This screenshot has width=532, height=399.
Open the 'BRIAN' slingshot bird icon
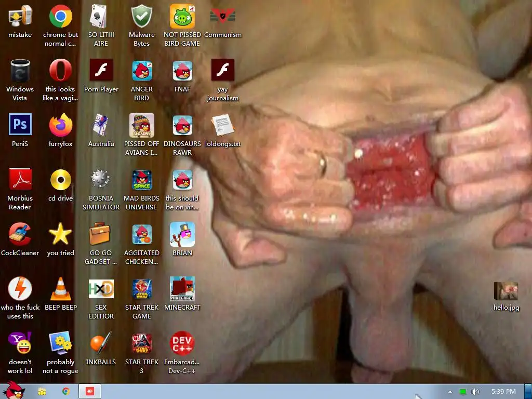coord(182,234)
